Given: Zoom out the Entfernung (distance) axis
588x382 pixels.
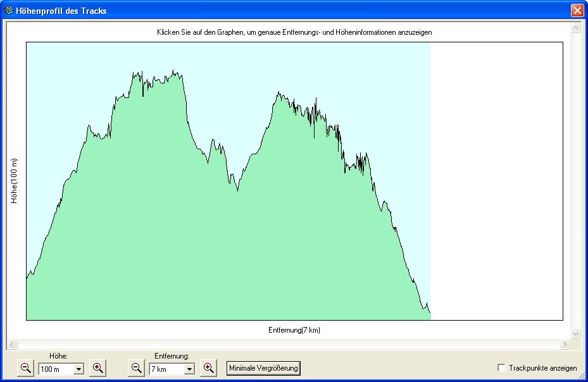Looking at the screenshot, I should point(136,368).
